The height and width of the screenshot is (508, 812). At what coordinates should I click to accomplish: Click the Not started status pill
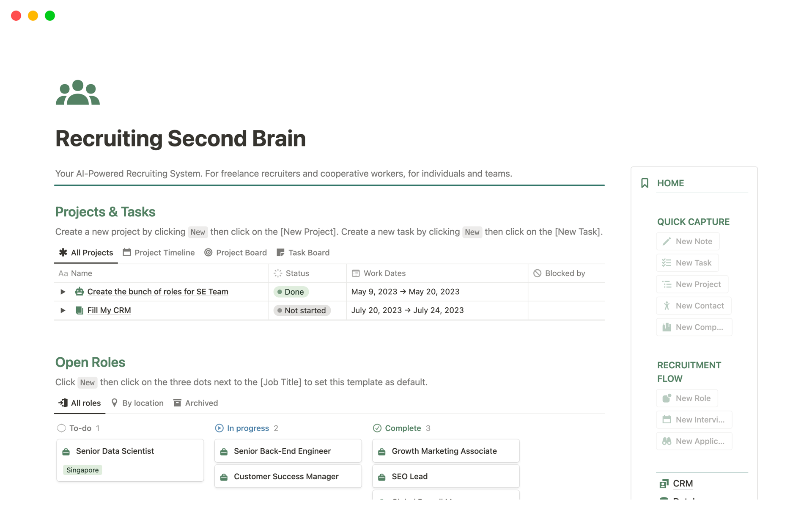pyautogui.click(x=302, y=310)
